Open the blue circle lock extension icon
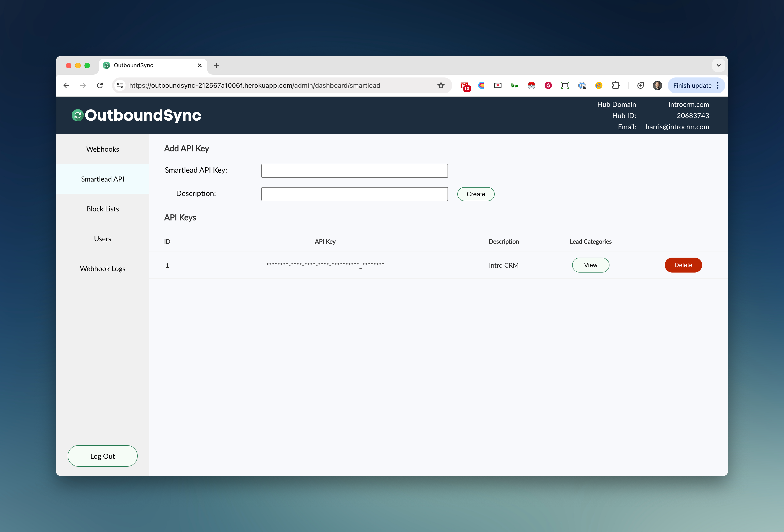 pos(582,85)
